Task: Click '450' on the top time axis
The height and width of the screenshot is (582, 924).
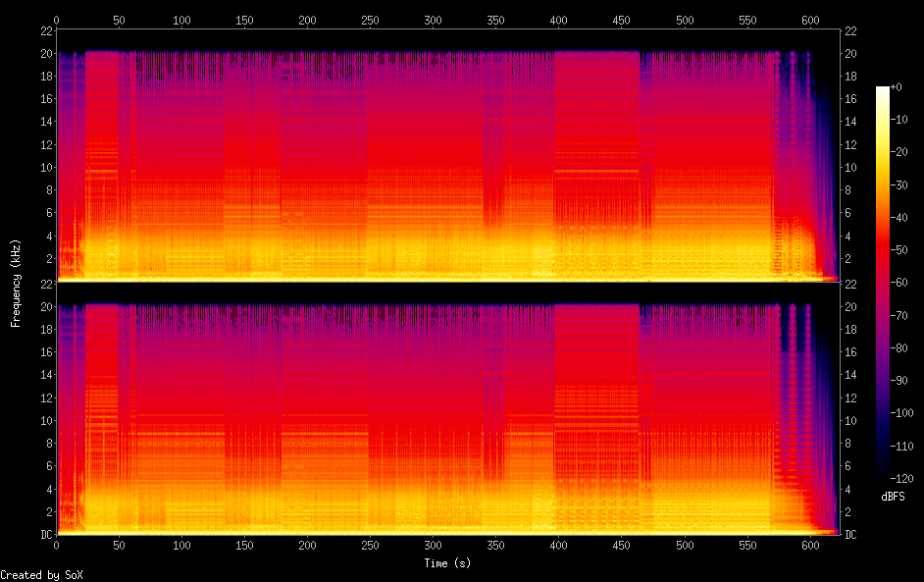Action: 621,20
